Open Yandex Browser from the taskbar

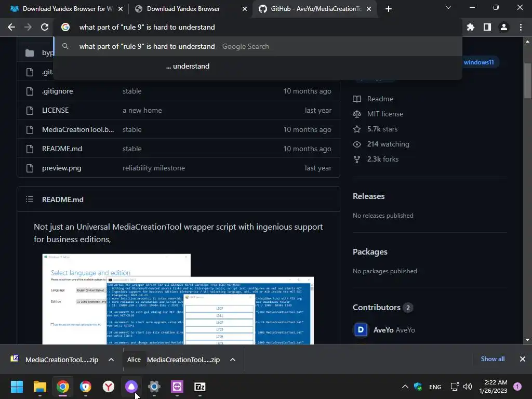109,387
